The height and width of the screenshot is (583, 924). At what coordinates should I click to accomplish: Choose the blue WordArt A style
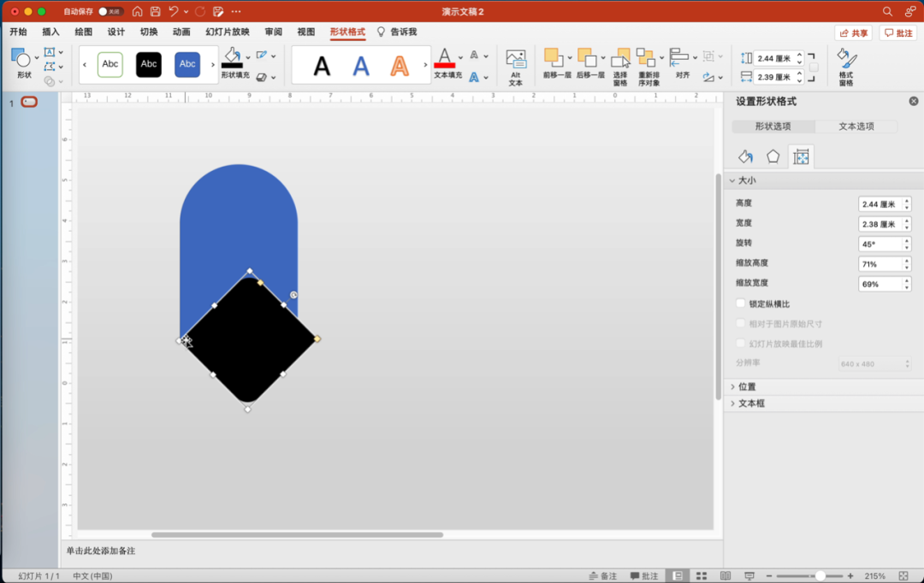(361, 66)
